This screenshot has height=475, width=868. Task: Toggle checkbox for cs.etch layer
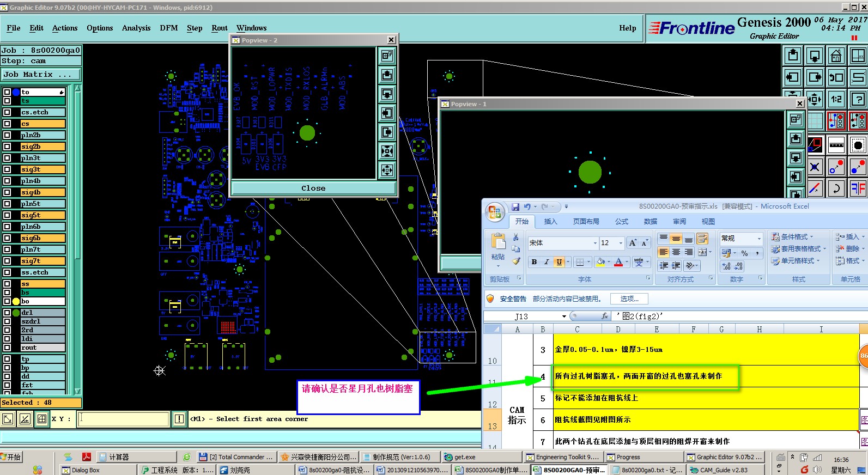7,112
